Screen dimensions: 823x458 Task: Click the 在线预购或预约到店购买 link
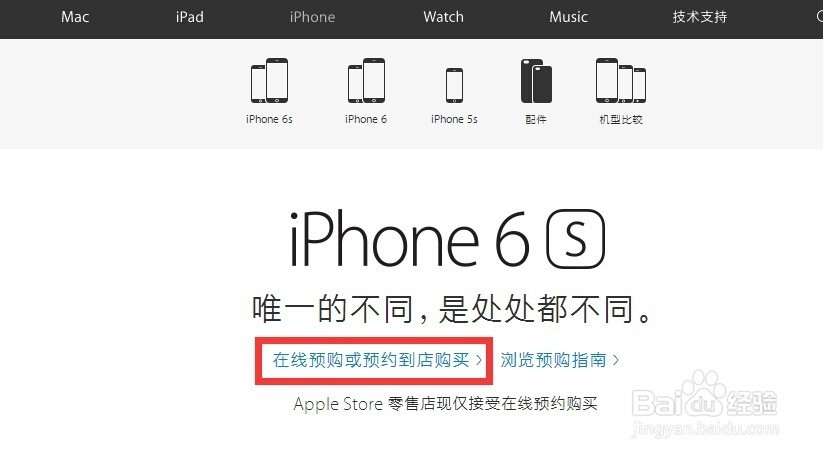pyautogui.click(x=371, y=360)
